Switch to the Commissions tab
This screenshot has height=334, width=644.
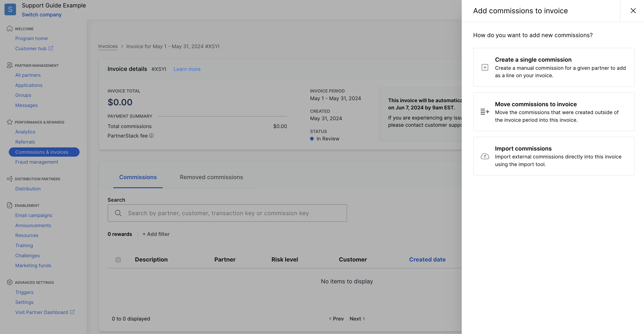pyautogui.click(x=138, y=177)
